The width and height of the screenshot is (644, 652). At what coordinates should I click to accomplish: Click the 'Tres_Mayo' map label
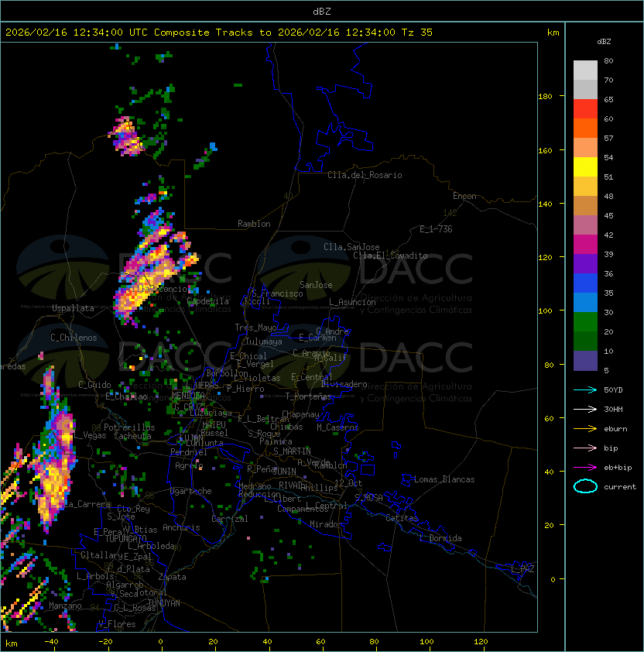coord(255,328)
